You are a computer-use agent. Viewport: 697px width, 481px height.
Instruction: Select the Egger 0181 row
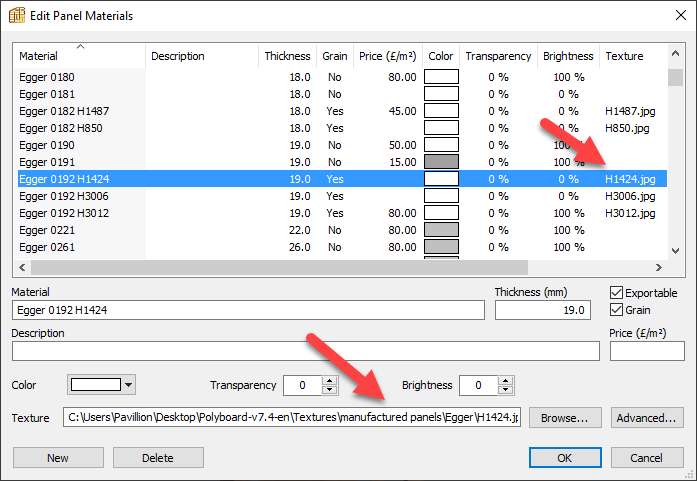pos(342,94)
